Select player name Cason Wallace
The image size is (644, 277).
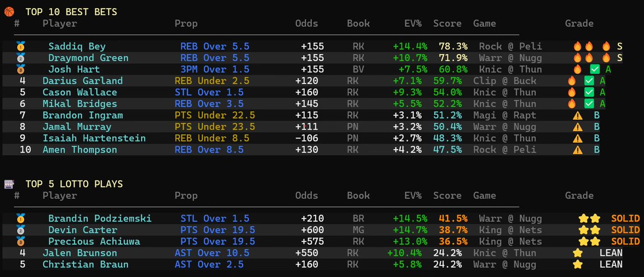[x=79, y=92]
